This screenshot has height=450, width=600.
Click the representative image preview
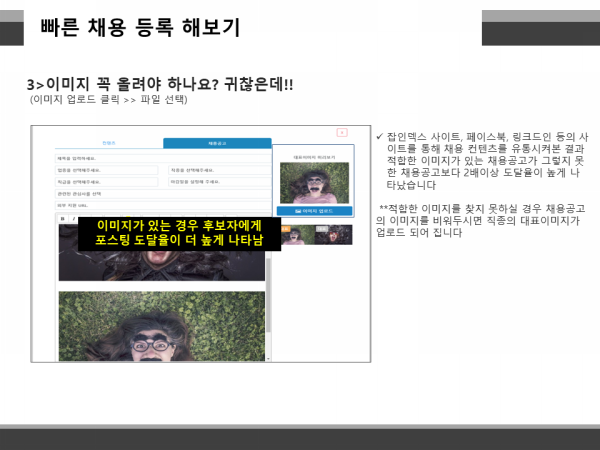[x=314, y=183]
